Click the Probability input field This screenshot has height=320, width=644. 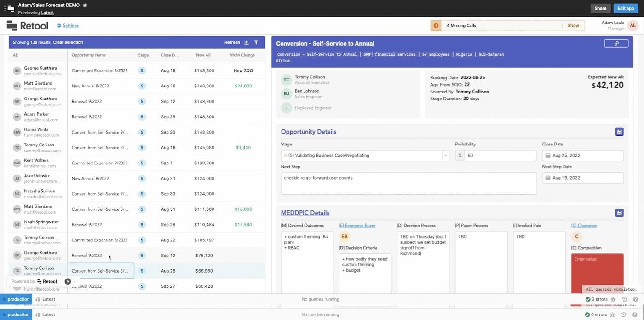(500, 156)
